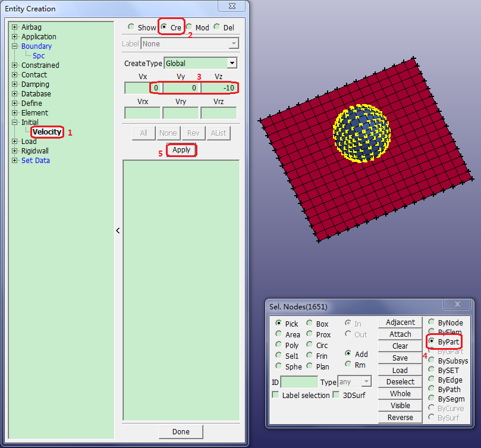Screen dimensions: 481x448
Task: Collapse the Boundary tree node
Action: tap(15, 46)
